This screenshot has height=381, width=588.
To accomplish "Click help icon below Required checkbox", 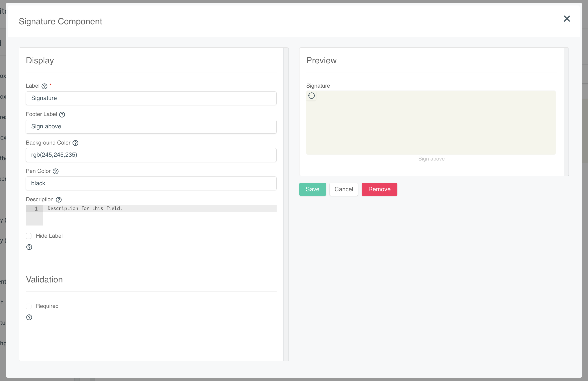I will coord(29,317).
